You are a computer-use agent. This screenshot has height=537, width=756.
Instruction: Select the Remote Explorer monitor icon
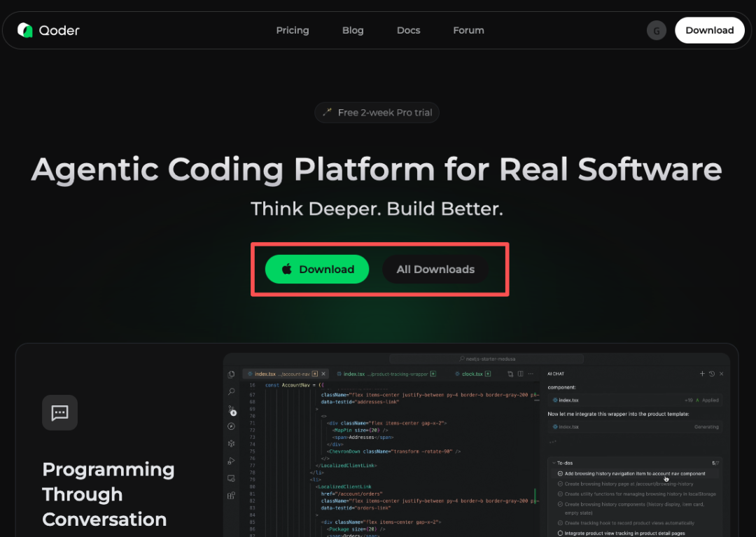pyautogui.click(x=232, y=478)
